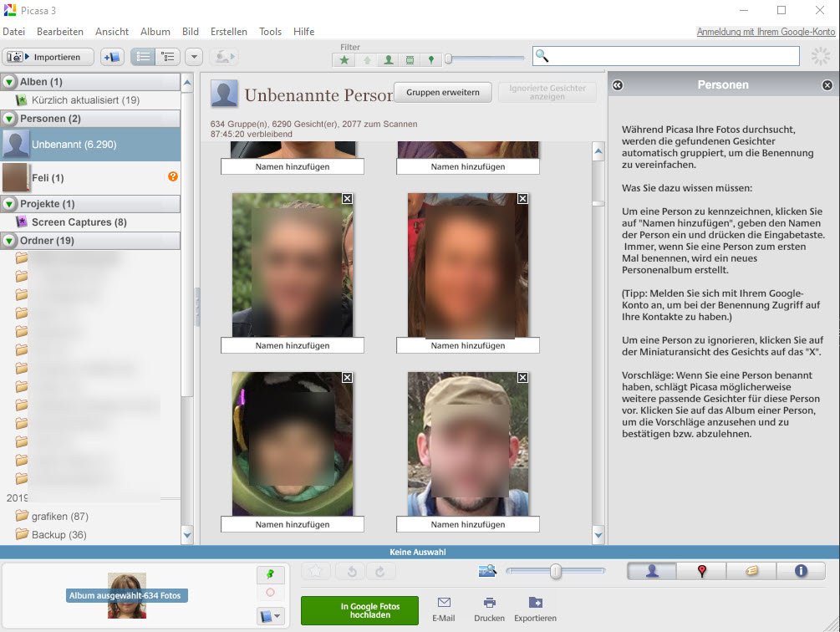840x632 pixels.
Task: Collapse Personen panel with double-arrow icon
Action: click(x=618, y=85)
